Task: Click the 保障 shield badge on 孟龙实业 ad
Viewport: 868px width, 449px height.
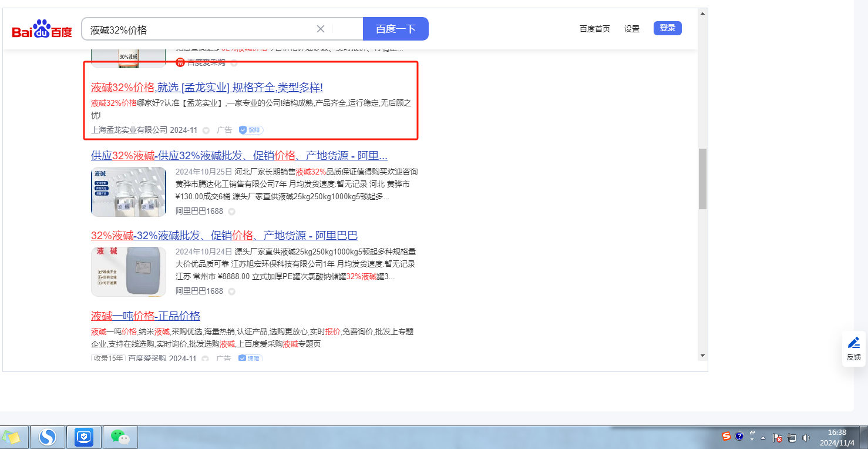Action: [x=251, y=130]
